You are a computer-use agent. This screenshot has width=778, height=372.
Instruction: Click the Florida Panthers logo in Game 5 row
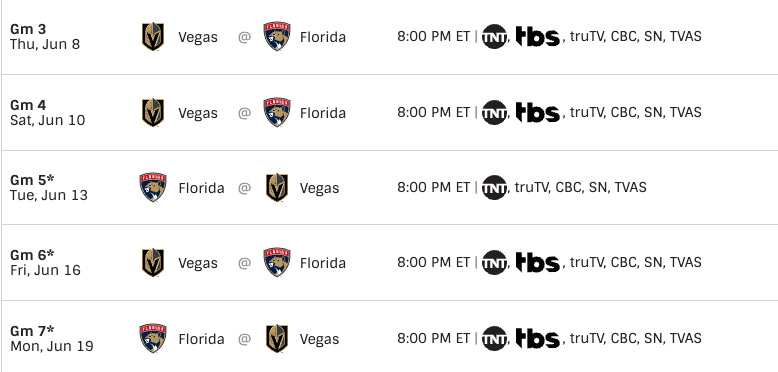(x=153, y=187)
